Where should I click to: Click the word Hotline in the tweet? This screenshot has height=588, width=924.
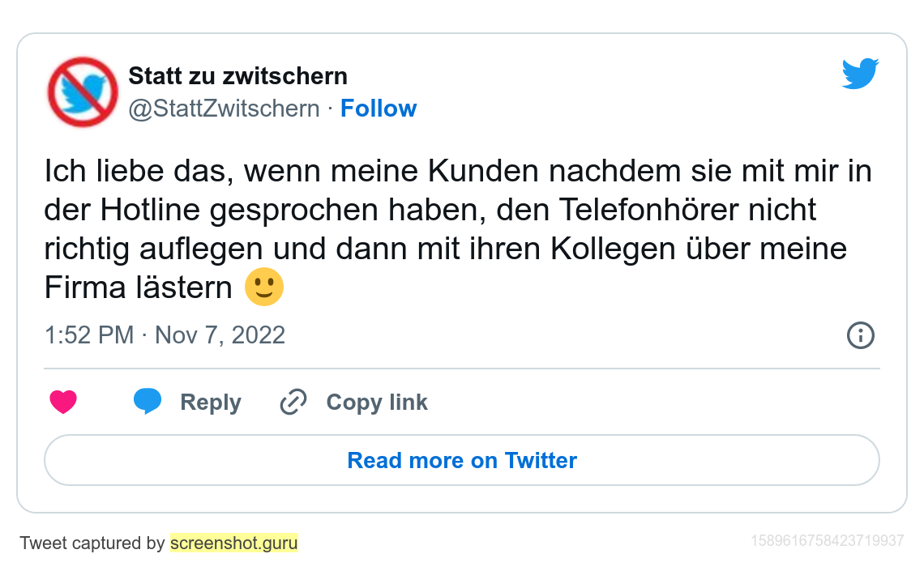pyautogui.click(x=150, y=210)
